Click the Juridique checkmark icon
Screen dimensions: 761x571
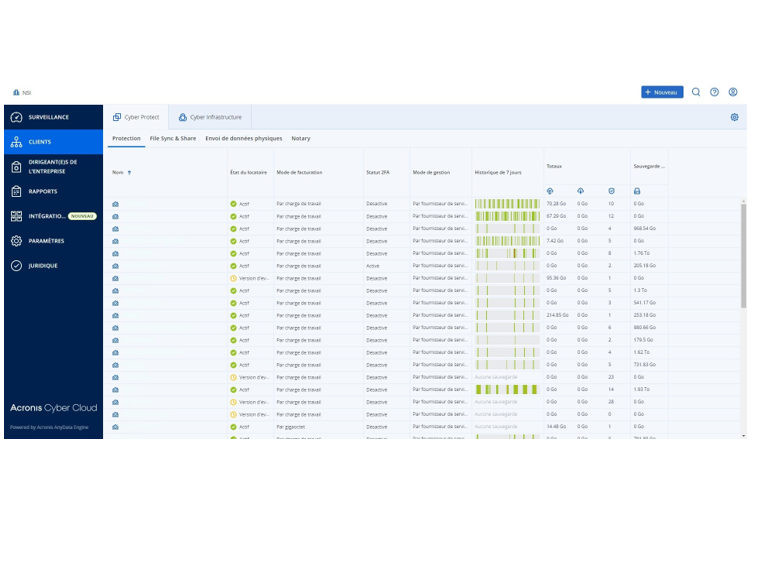16,266
